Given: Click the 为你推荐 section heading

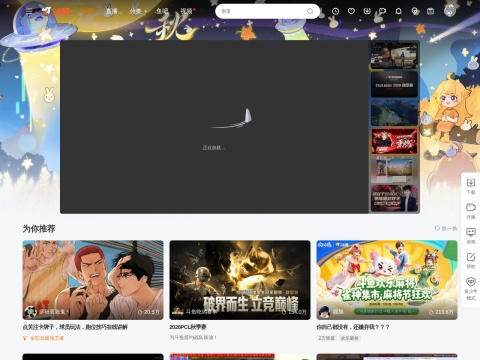Looking at the screenshot, I should pos(39,228).
